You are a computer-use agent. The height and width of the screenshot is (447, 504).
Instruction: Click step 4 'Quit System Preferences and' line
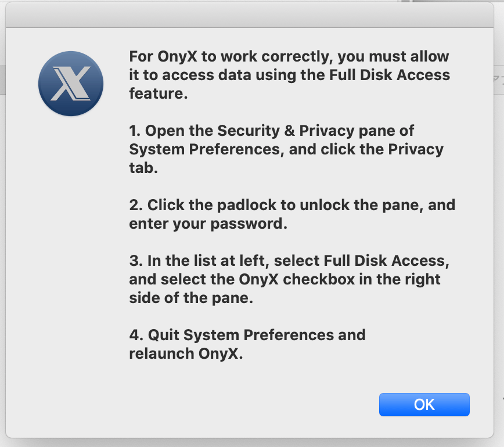point(247,335)
